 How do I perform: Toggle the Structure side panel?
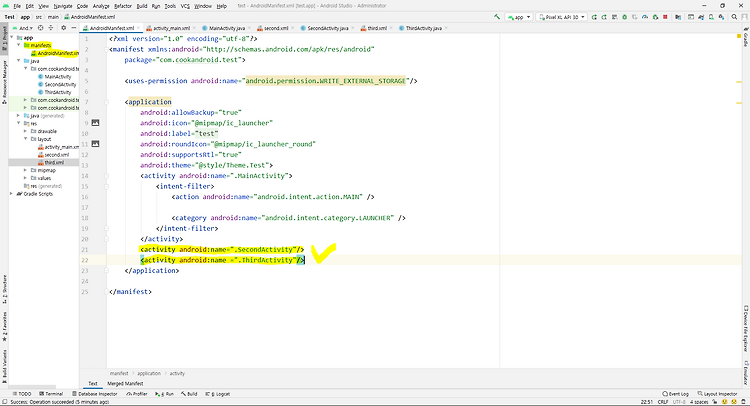click(4, 289)
